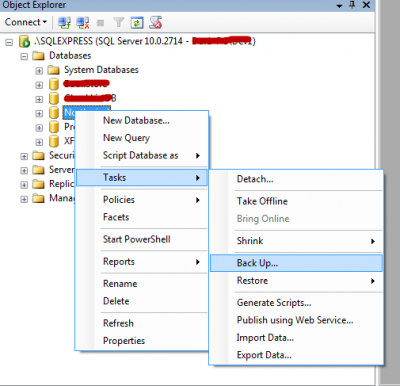Click the XF database cylinder icon
Image resolution: width=400 pixels, height=386 pixels.
[54, 141]
